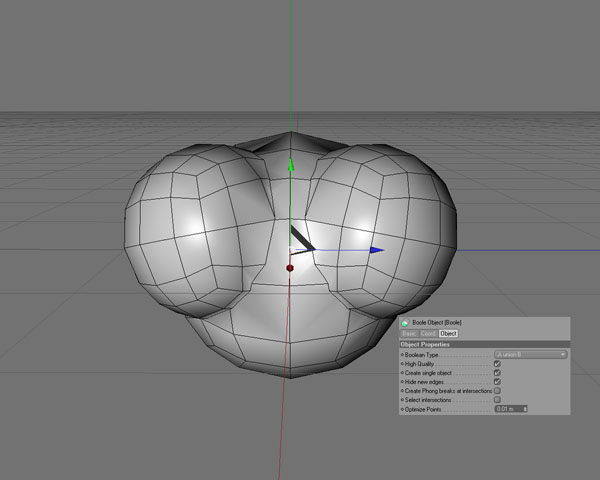Switch to the Basic tab
The image size is (600, 480).
pos(409,334)
